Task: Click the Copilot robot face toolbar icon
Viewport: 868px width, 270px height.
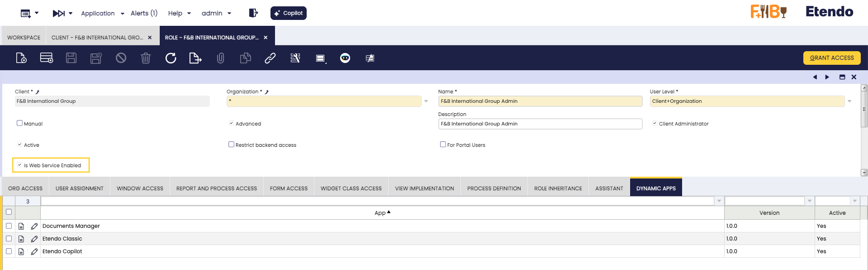Action: [345, 58]
